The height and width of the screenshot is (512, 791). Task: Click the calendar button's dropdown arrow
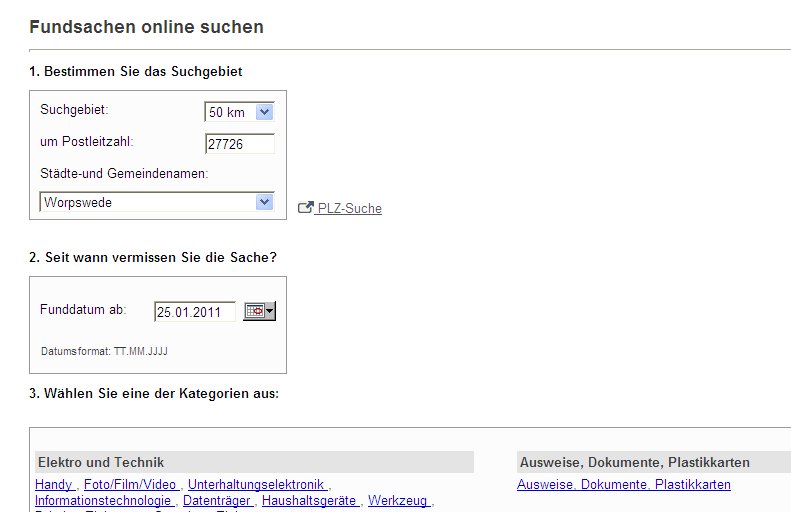(270, 311)
